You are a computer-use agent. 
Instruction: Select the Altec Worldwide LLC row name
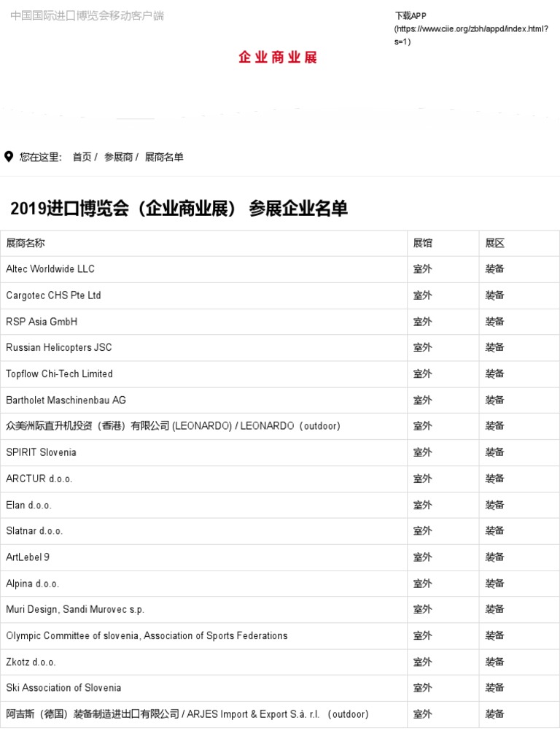(50, 269)
